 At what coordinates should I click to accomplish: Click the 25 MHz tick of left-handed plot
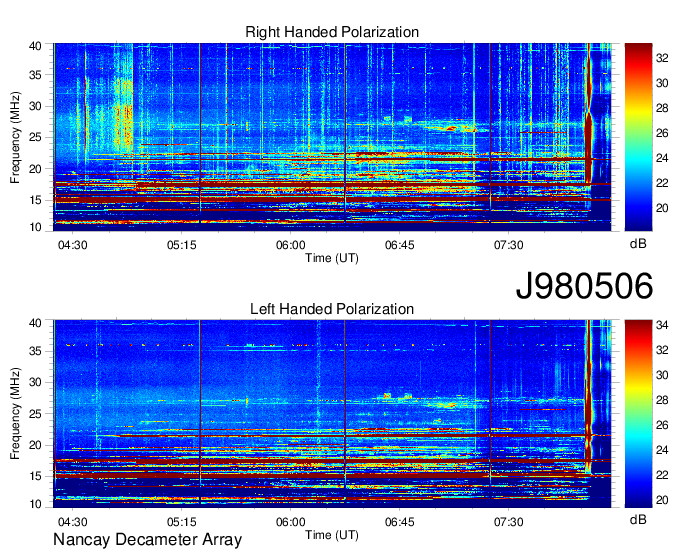coord(35,414)
